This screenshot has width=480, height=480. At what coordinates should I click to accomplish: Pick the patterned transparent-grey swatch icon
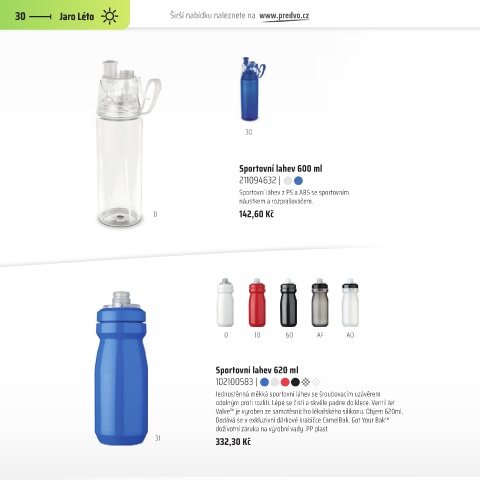point(306,382)
